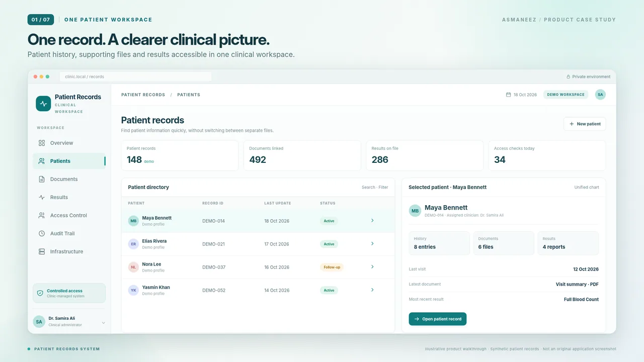Click the Controlled access shield icon

(x=40, y=293)
